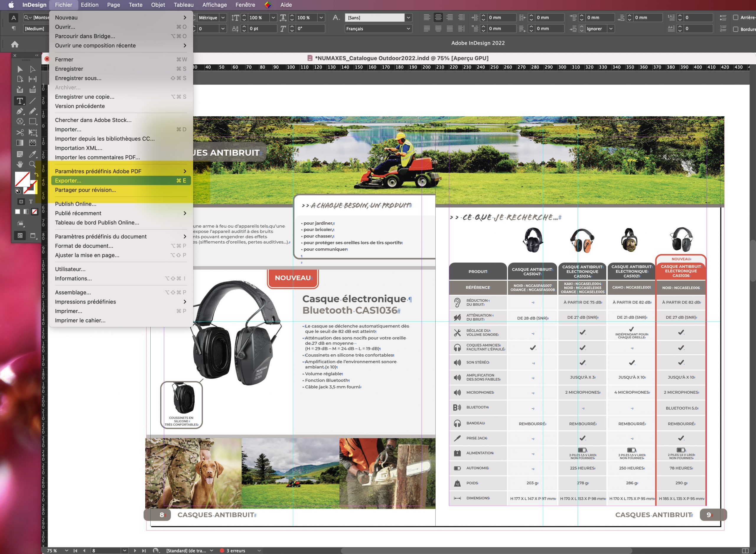
Task: Open vertical scale 100 % dropdown
Action: (273, 17)
